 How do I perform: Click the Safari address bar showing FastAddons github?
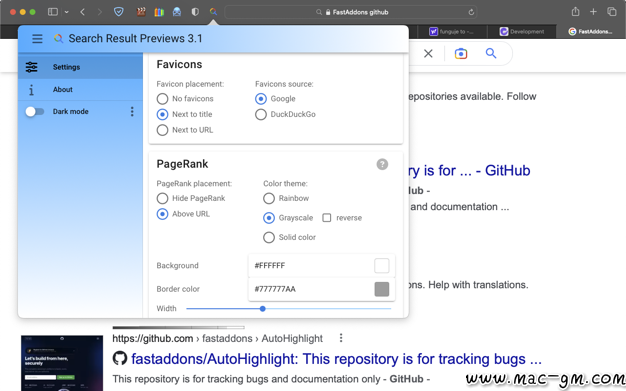tap(351, 12)
